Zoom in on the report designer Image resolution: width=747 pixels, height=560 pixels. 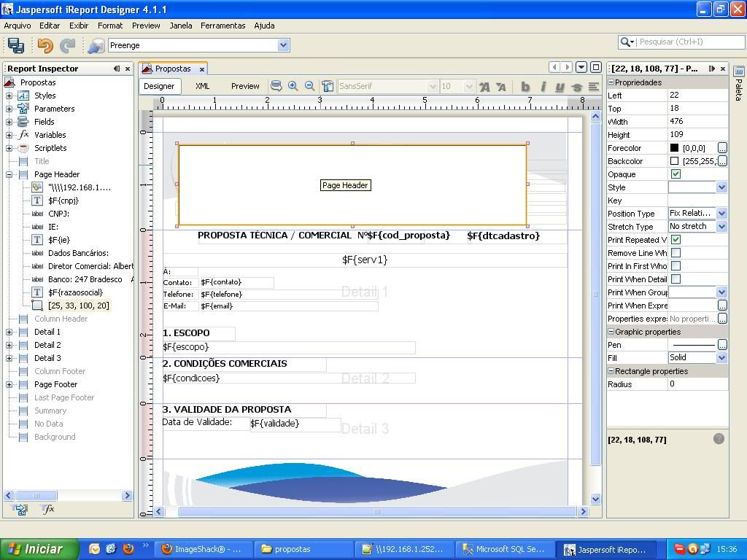(293, 86)
